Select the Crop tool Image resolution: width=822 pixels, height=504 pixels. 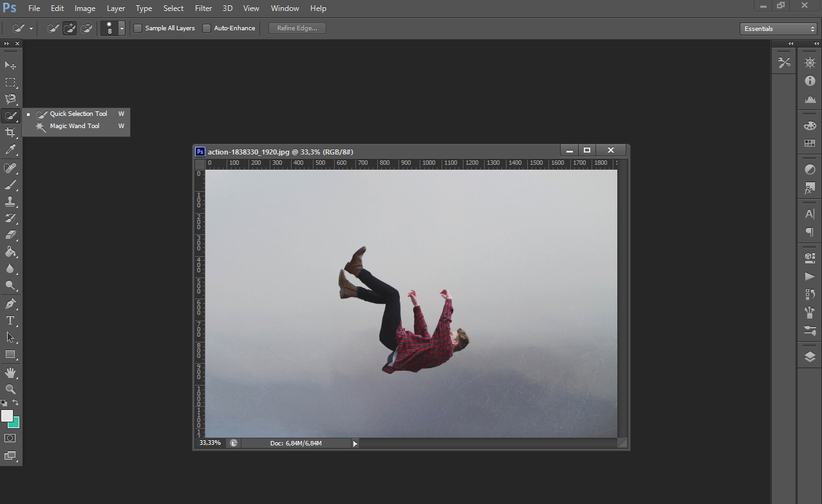click(x=10, y=133)
